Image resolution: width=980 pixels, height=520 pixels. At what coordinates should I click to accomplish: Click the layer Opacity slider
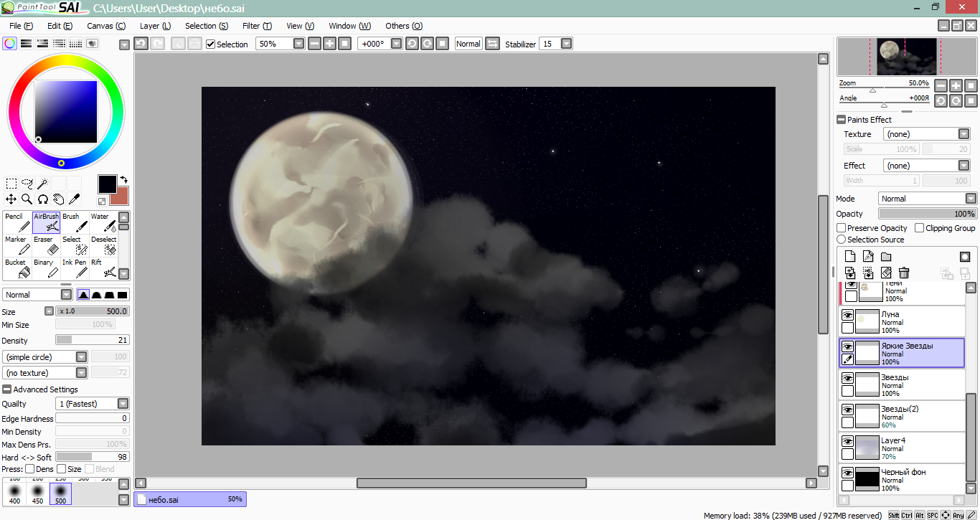928,214
